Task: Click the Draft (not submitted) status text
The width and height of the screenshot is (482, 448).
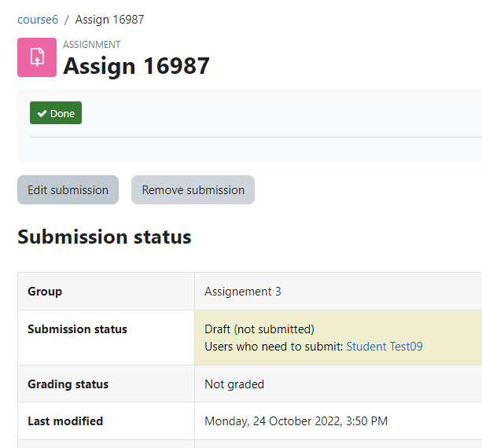Action: [x=259, y=329]
